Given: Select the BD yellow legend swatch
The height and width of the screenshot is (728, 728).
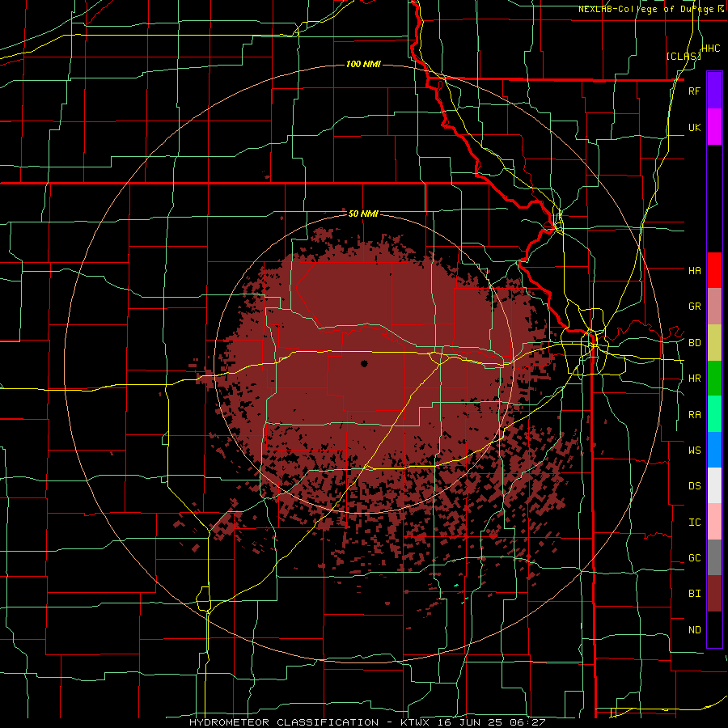Looking at the screenshot, I should (714, 343).
